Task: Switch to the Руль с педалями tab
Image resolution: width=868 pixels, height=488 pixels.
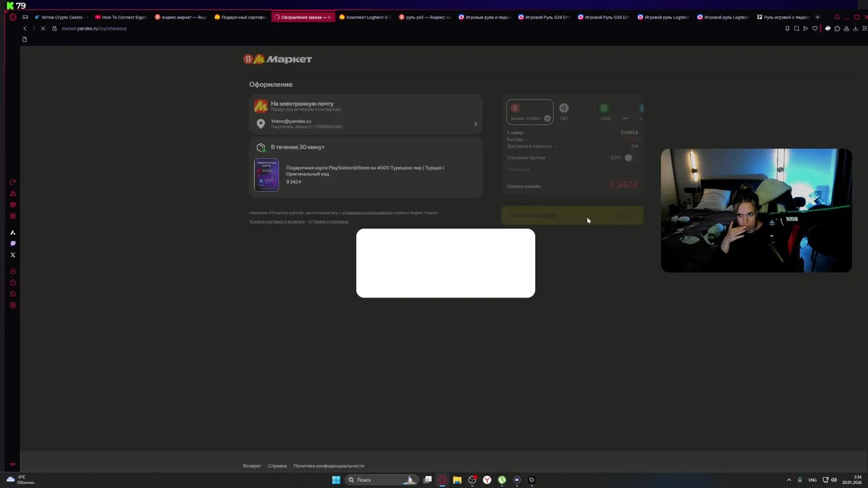Action: tap(782, 17)
